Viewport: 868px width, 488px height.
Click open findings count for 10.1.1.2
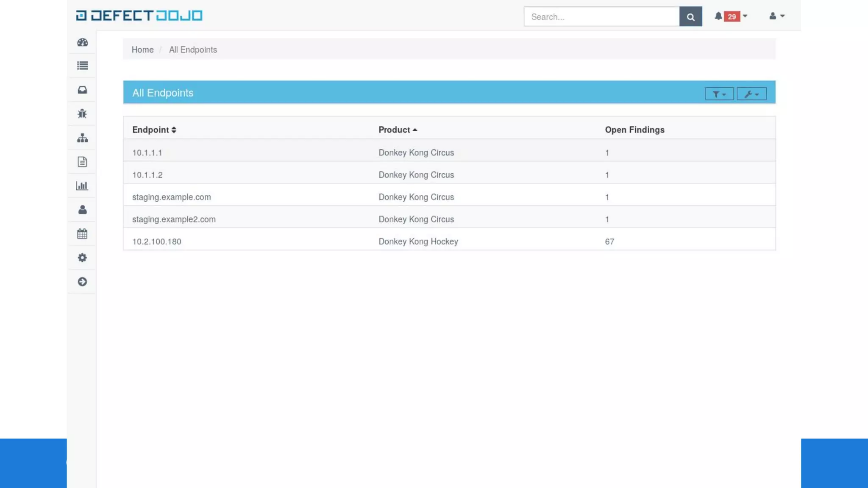coord(607,175)
